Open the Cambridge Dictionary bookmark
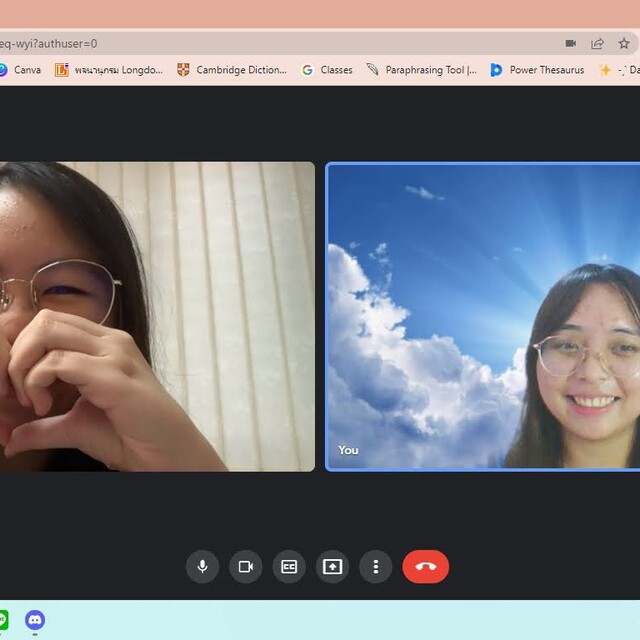The height and width of the screenshot is (640, 640). (232, 70)
